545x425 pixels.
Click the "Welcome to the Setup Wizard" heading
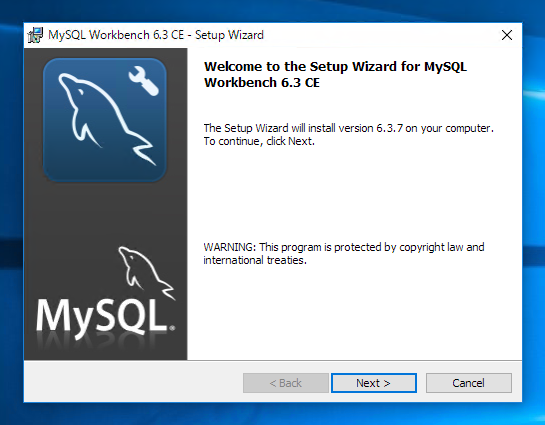(x=335, y=74)
